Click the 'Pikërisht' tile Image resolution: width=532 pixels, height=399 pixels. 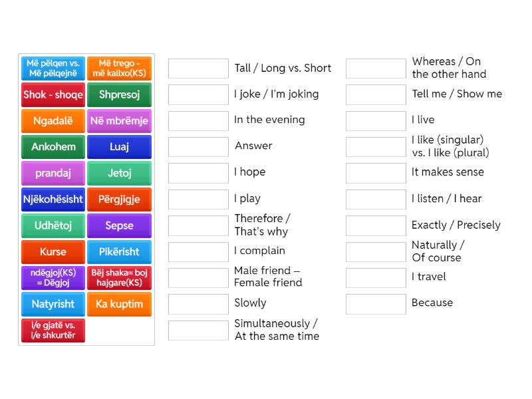point(120,252)
